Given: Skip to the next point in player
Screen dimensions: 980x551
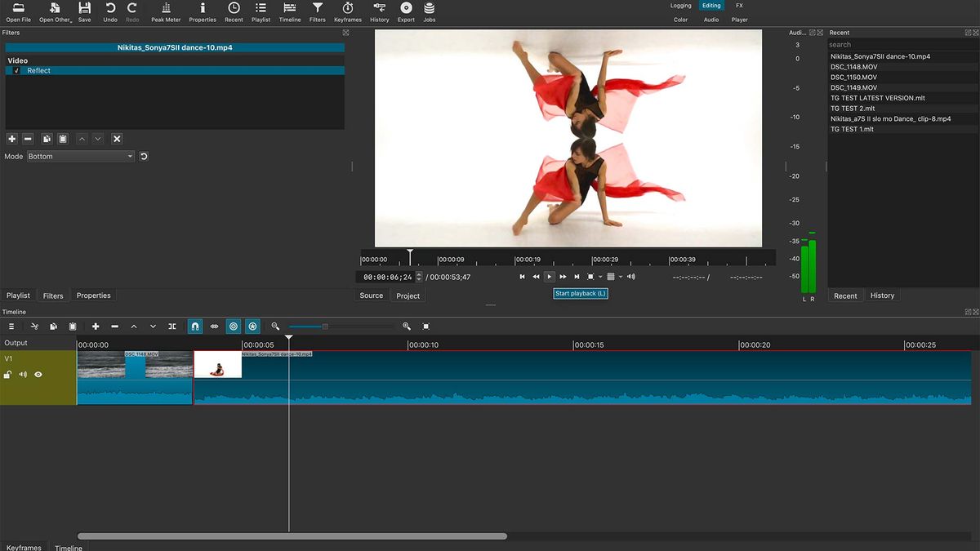Looking at the screenshot, I should (x=577, y=277).
